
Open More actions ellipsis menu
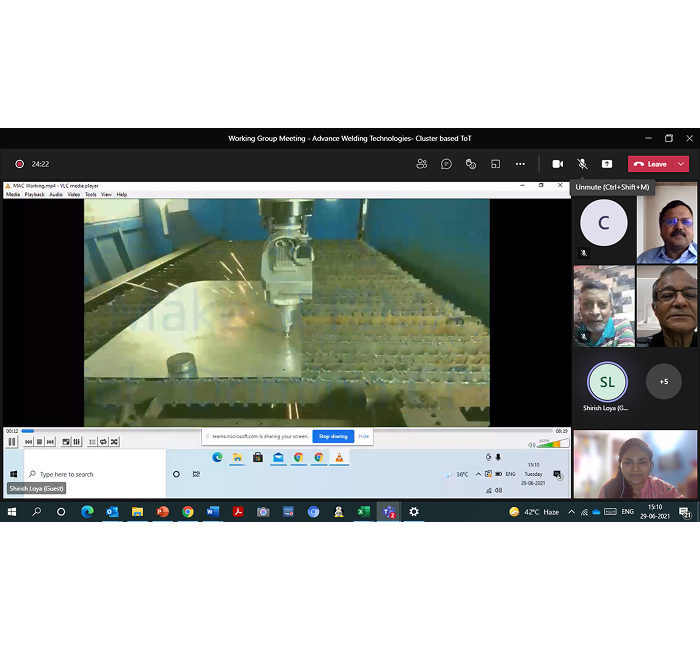tap(520, 164)
